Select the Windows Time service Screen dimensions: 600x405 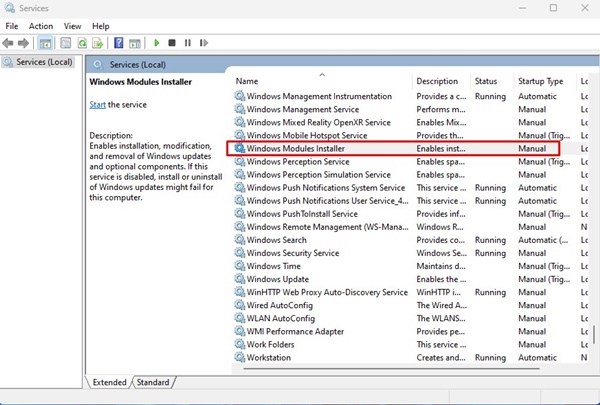click(x=409, y=266)
